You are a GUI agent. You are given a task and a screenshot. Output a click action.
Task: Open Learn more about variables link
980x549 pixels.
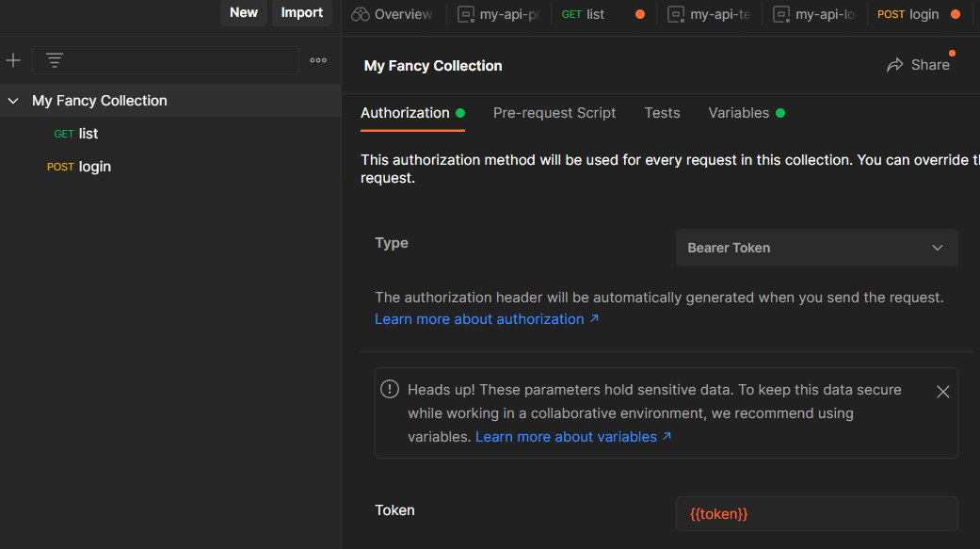(x=573, y=437)
